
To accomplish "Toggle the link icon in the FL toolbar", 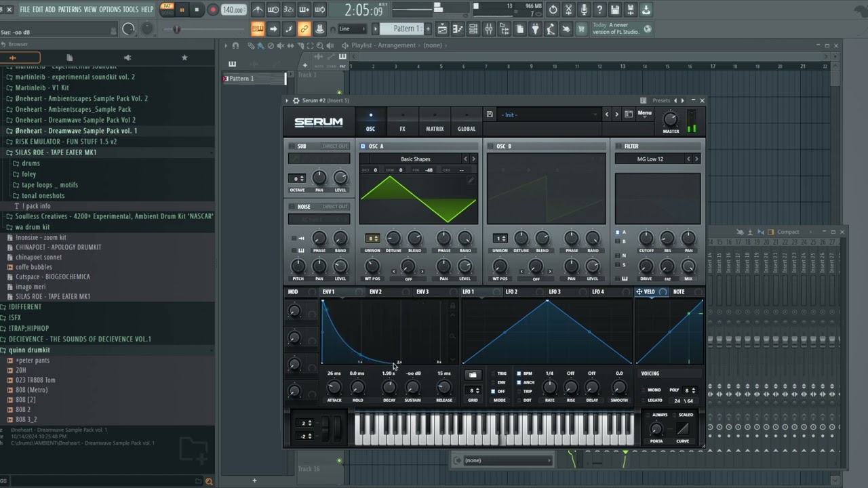I will (304, 28).
